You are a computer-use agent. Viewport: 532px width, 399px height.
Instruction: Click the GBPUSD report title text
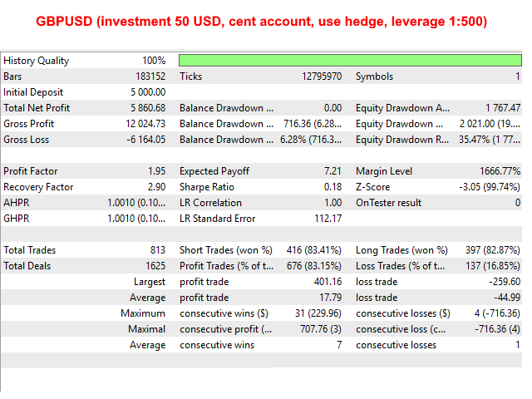(266, 20)
